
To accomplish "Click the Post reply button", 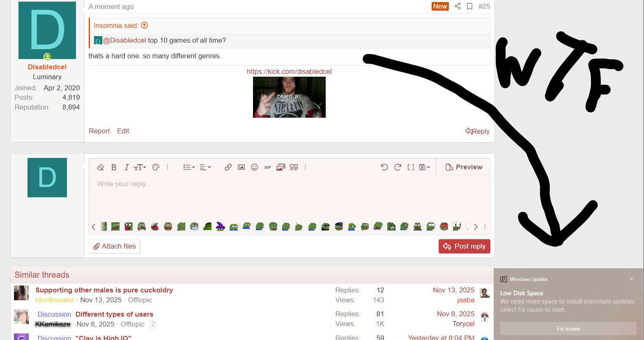I will point(465,246).
